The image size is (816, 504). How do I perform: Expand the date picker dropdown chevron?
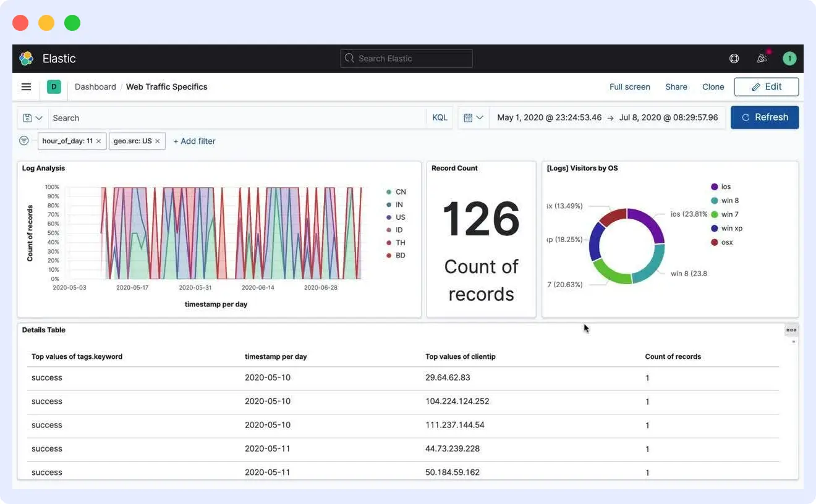[x=480, y=117]
